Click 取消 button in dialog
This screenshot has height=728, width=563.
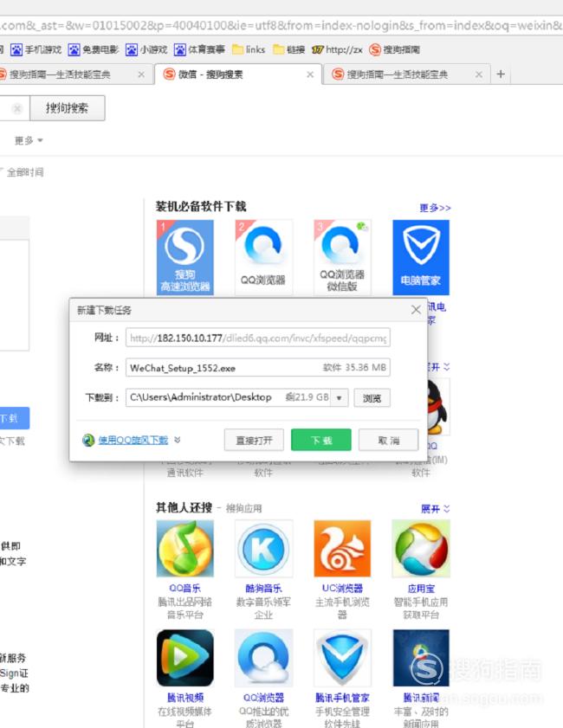tap(388, 440)
